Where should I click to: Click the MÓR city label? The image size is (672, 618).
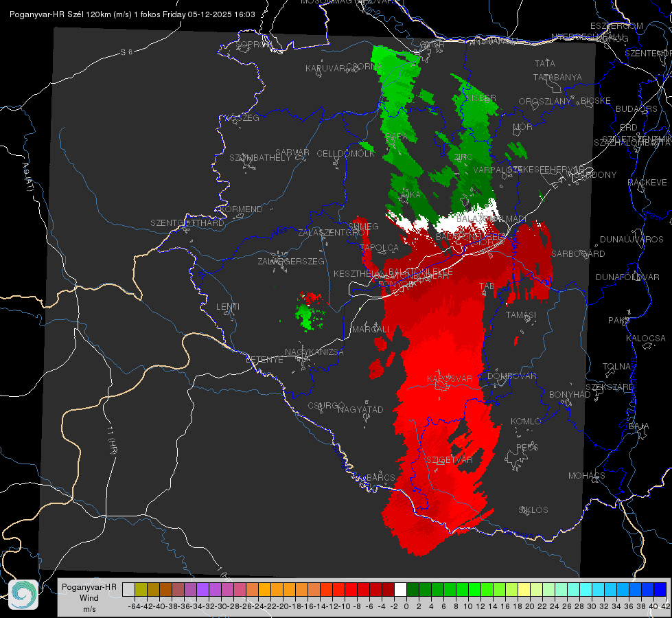(x=523, y=127)
